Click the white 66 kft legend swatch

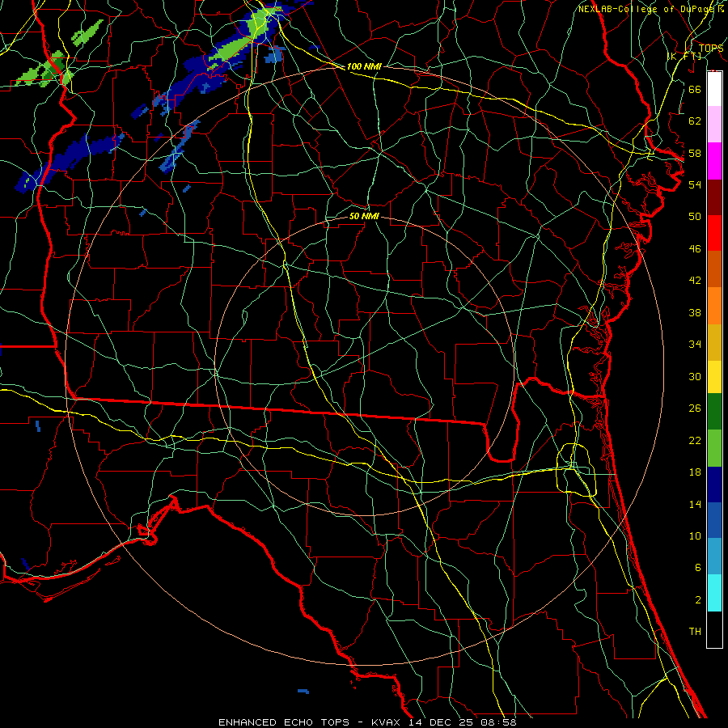[714, 89]
